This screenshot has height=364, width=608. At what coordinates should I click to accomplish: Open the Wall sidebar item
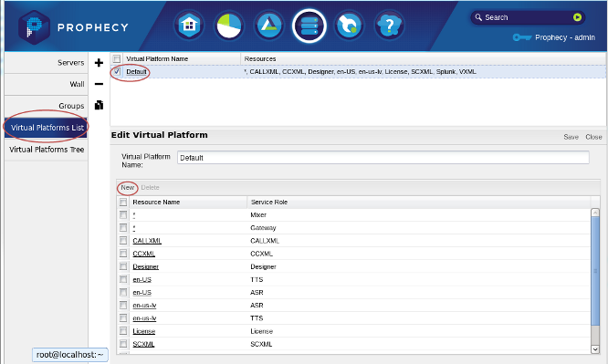point(47,84)
